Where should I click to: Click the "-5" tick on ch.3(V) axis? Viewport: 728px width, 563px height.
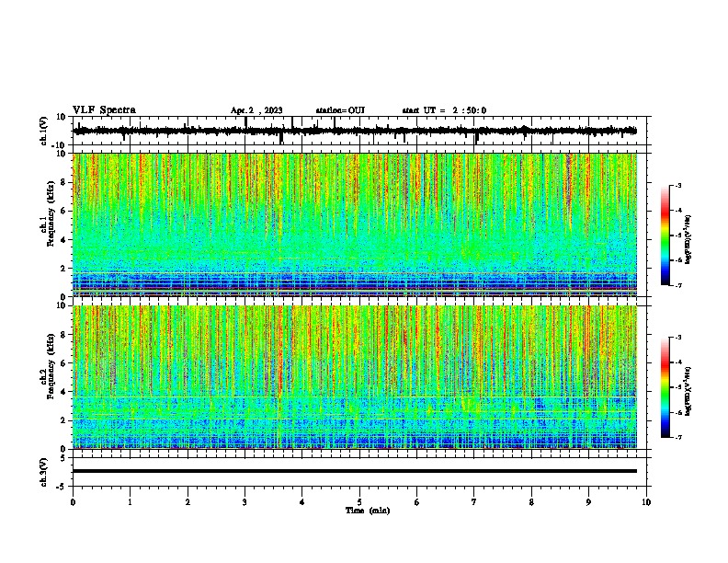[x=62, y=487]
